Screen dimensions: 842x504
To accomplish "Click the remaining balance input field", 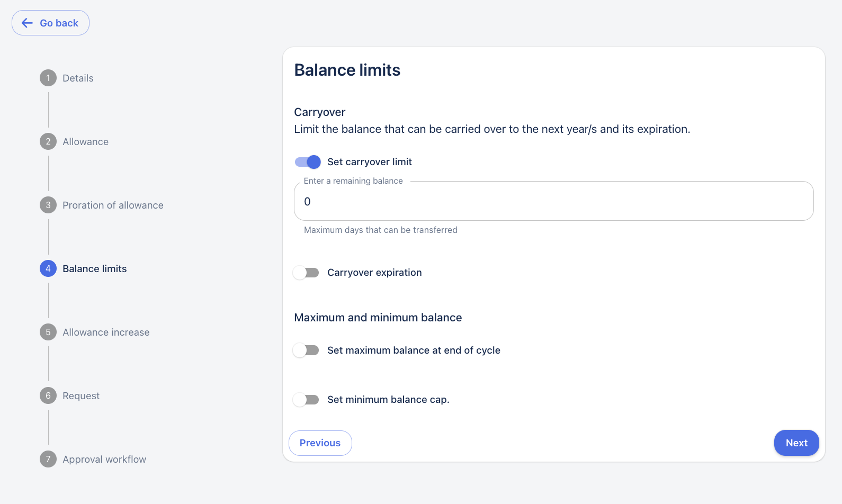I will point(553,202).
